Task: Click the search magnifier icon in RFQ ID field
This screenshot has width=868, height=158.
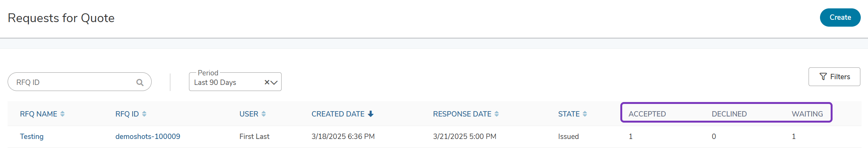Action: [140, 82]
